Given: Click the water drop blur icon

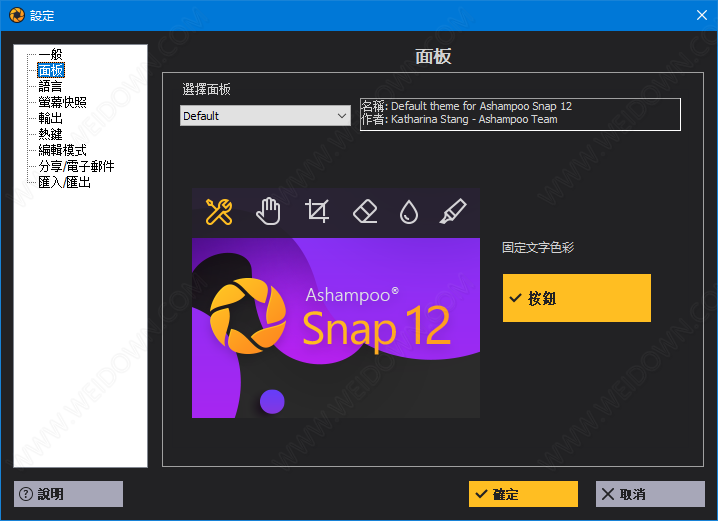Looking at the screenshot, I should coord(409,212).
